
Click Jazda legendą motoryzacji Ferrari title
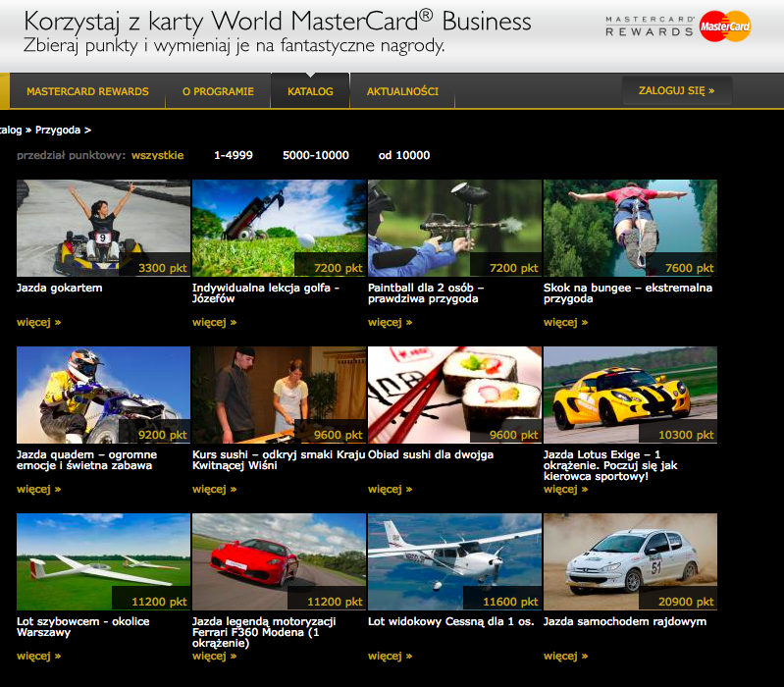tap(264, 632)
